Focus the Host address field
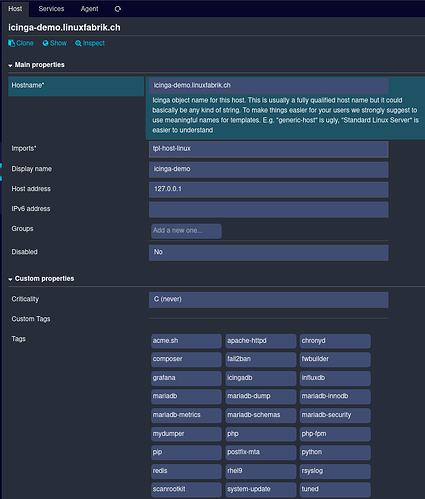The width and height of the screenshot is (425, 499). [x=269, y=189]
